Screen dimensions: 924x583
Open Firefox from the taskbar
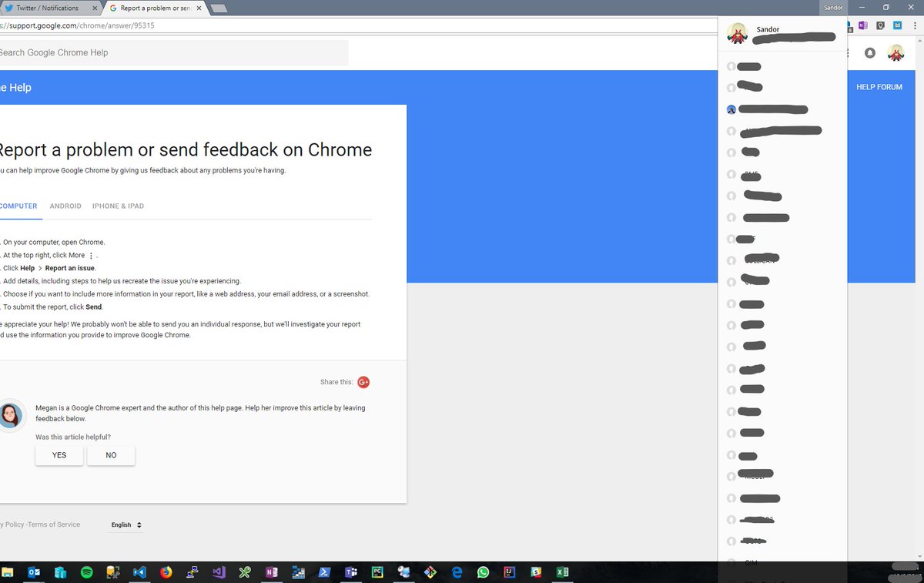pyautogui.click(x=166, y=572)
